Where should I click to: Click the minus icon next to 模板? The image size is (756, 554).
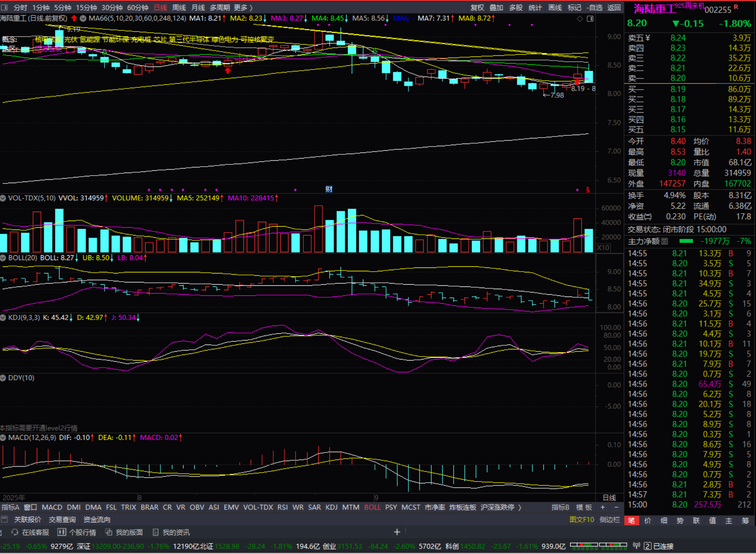pyautogui.click(x=616, y=507)
